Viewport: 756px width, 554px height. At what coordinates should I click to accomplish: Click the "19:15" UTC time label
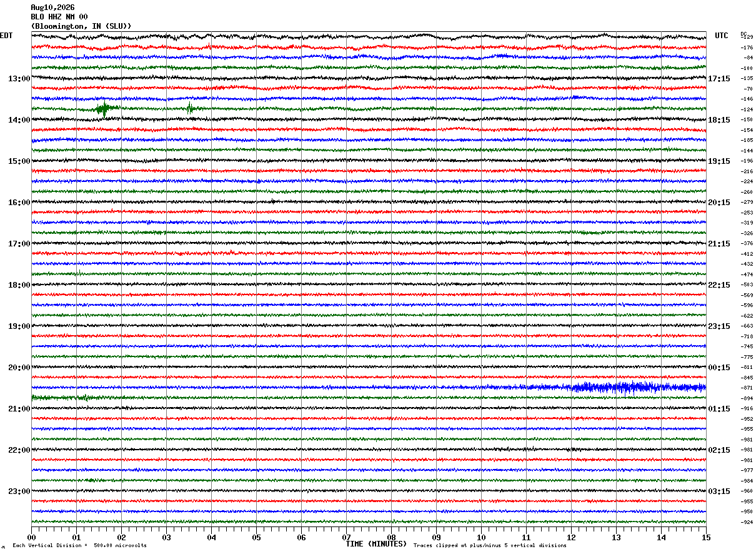[x=719, y=161]
